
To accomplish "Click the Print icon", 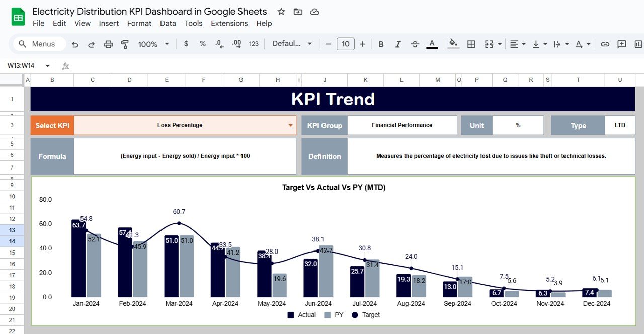I will [x=108, y=44].
